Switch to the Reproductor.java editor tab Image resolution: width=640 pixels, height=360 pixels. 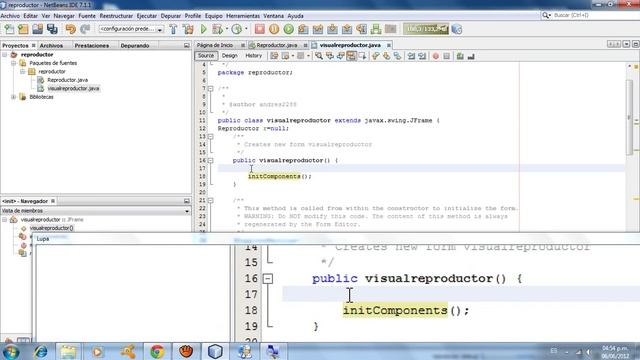click(277, 45)
